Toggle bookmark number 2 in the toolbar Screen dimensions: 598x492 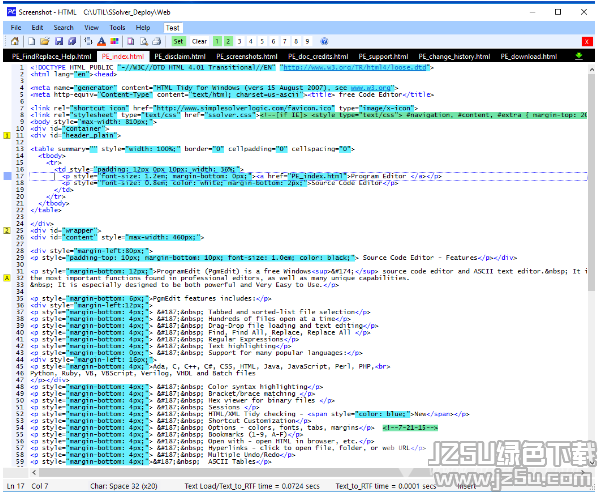228,41
